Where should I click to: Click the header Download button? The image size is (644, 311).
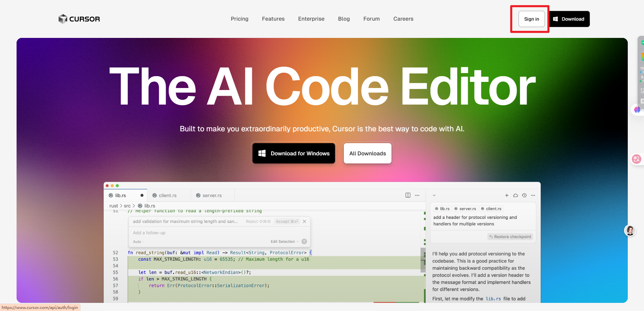pyautogui.click(x=569, y=19)
